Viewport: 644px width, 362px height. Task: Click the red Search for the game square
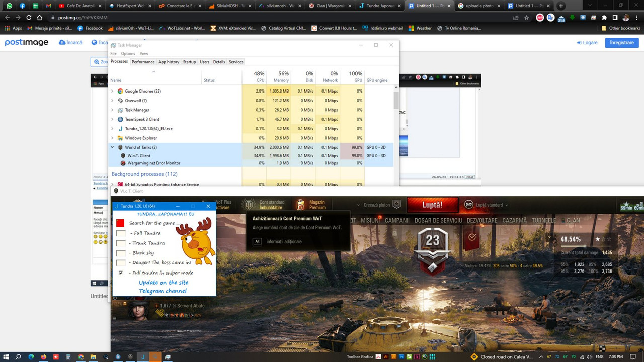(x=120, y=223)
